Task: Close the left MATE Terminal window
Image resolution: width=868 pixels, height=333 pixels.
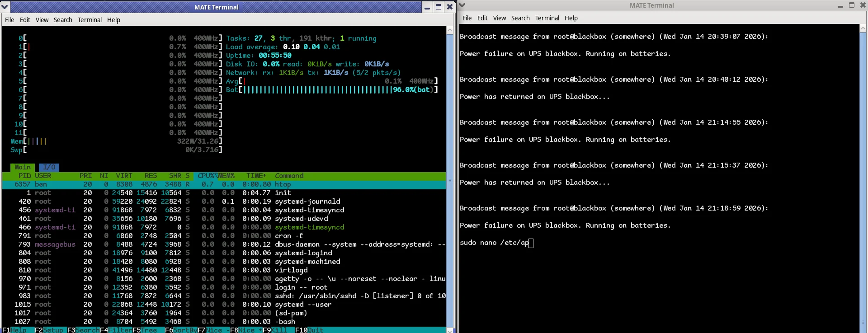Action: [x=449, y=7]
